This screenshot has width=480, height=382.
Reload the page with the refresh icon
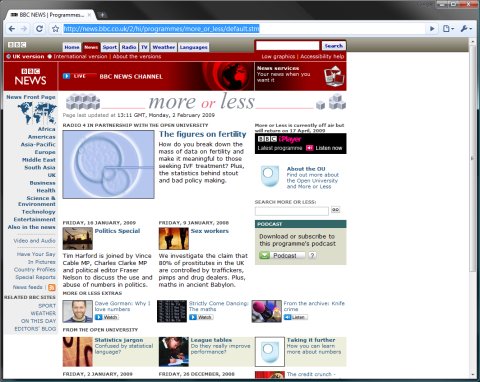point(39,29)
